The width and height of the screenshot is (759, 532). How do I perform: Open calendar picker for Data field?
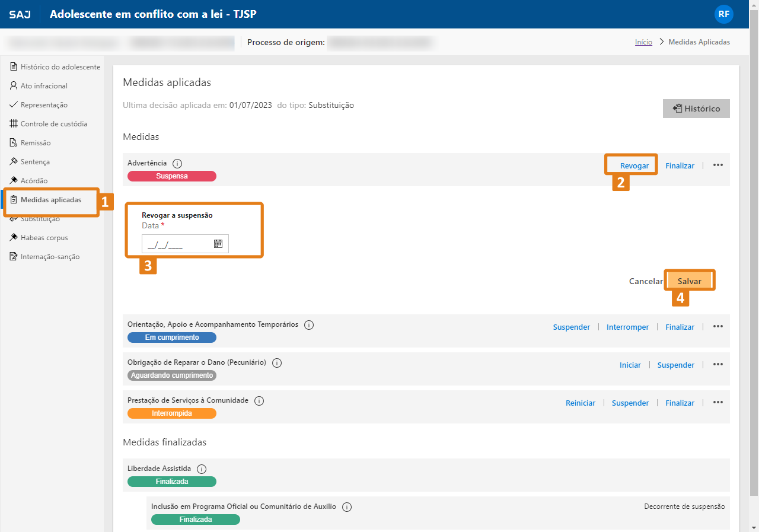click(218, 243)
